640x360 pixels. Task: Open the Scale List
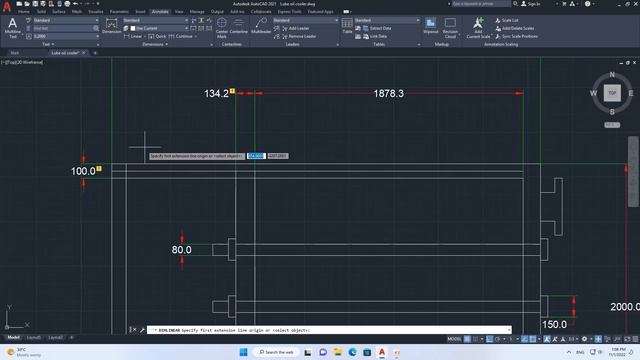pos(507,20)
